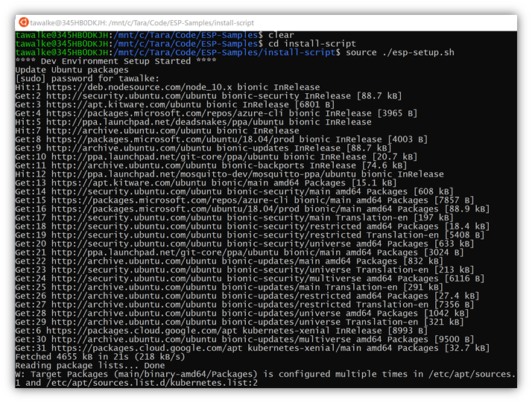532x403 pixels.
Task: Click the Get:26 line with 27.4 kB
Action: [247, 296]
